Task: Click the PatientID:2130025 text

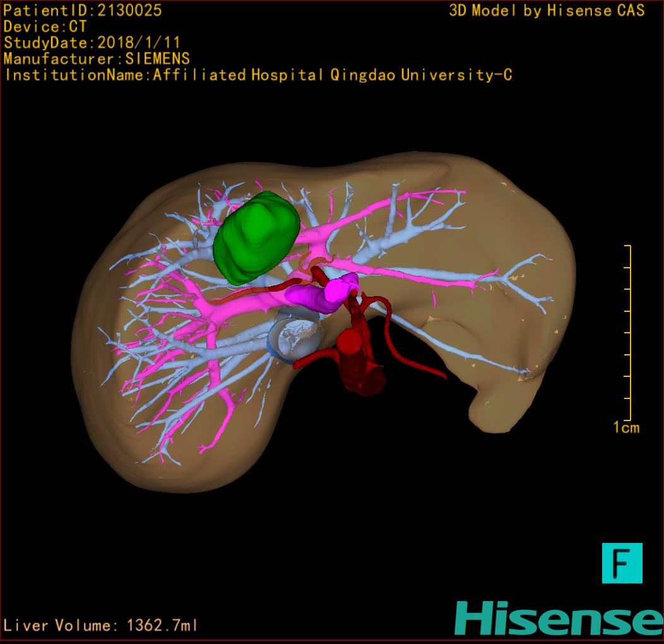Action: [82, 10]
